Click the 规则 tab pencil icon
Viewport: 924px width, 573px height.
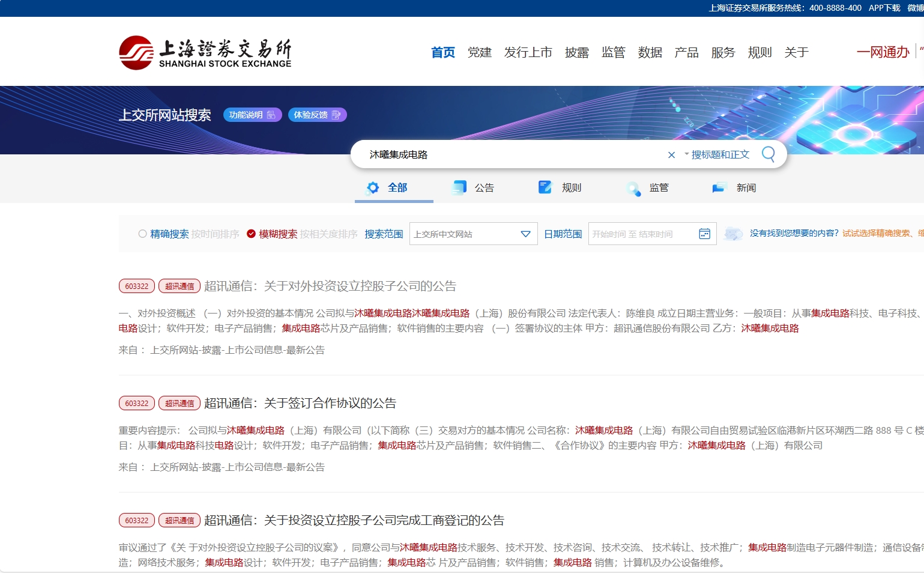545,187
